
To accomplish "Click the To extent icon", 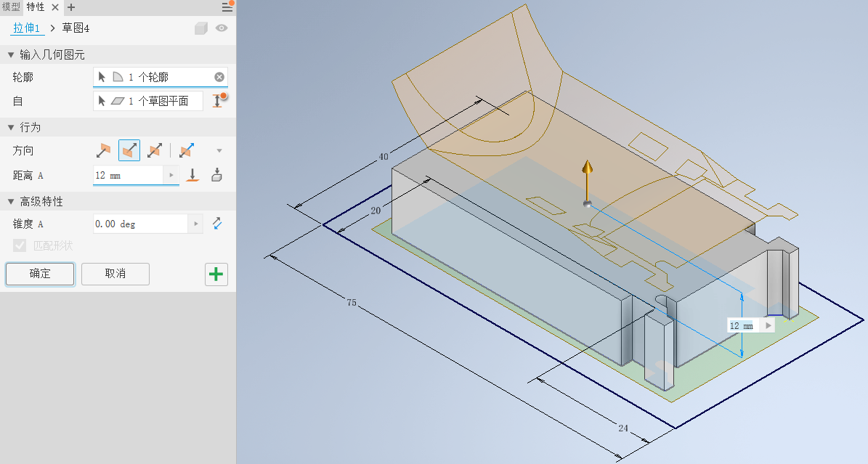I will point(217,176).
